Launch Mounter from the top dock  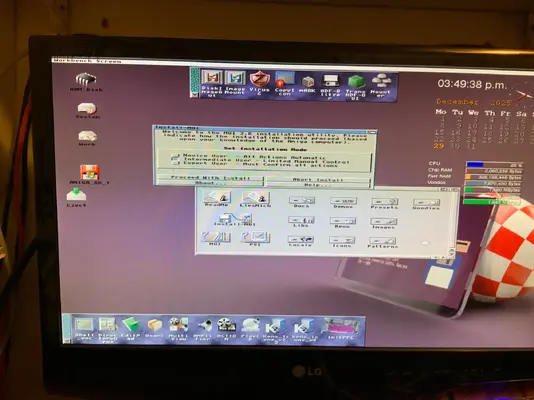pos(380,86)
